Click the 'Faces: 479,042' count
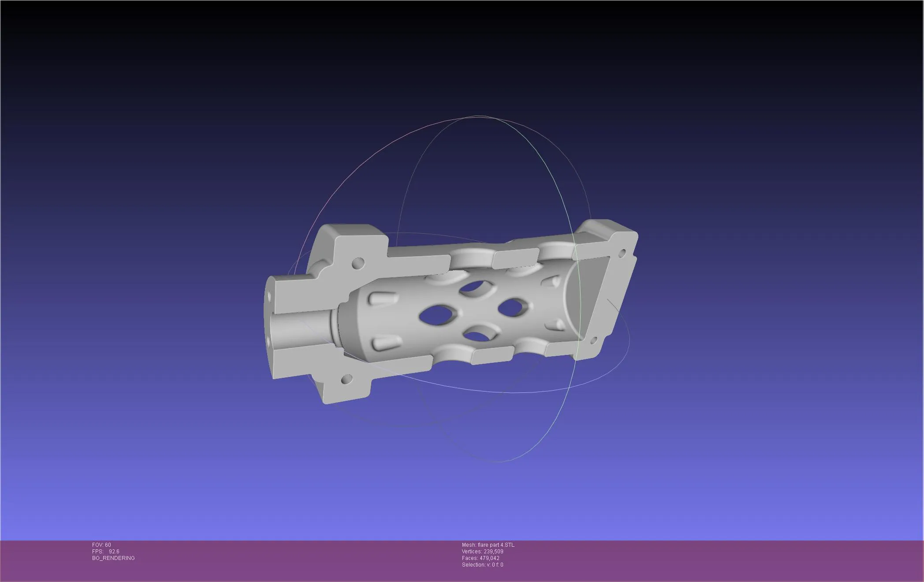 coord(481,558)
